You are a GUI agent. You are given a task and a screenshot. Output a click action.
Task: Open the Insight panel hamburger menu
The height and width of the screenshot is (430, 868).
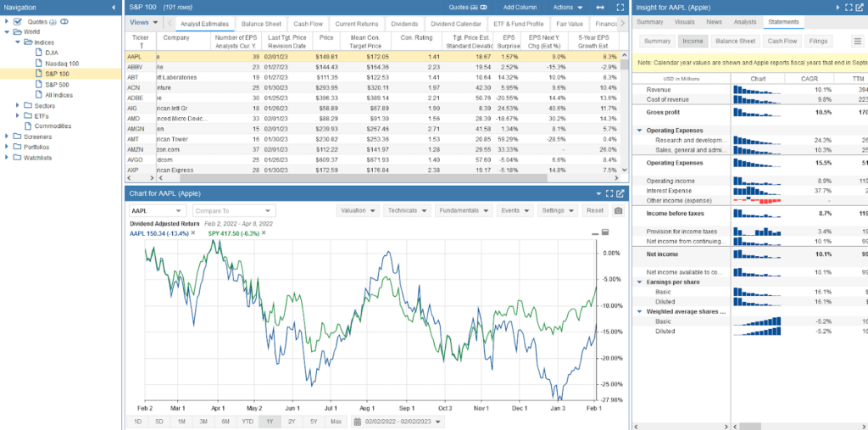click(x=857, y=41)
